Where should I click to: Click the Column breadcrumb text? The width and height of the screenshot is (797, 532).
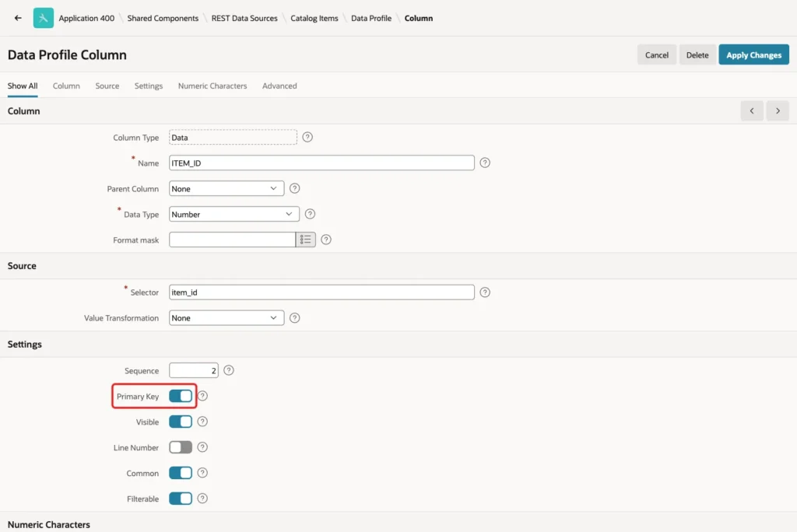[x=419, y=18]
